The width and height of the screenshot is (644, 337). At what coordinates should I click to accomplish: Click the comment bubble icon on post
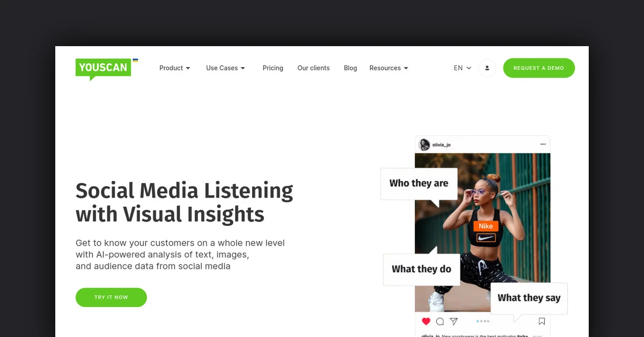(x=440, y=321)
